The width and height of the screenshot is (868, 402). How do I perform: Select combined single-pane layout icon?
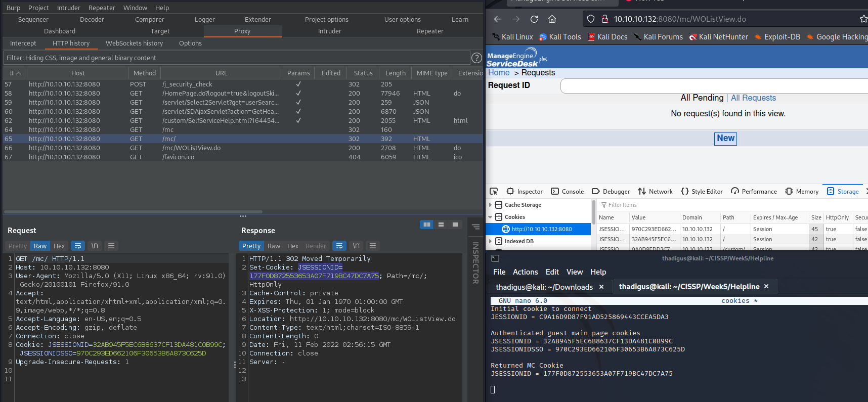point(455,225)
